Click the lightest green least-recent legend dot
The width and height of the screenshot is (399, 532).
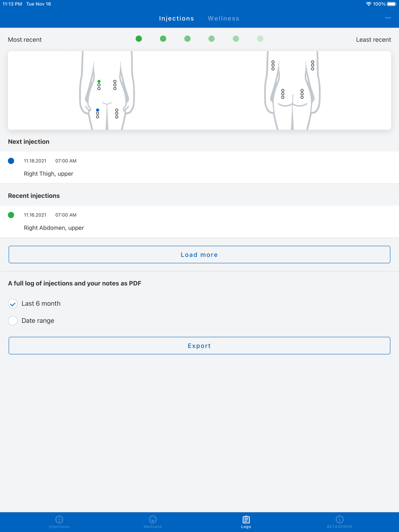tap(260, 39)
